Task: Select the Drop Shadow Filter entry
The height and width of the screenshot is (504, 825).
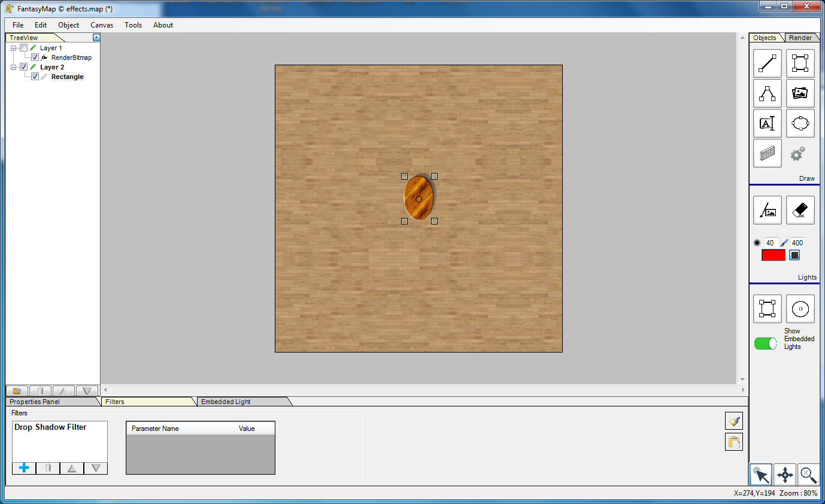Action: pyautogui.click(x=50, y=427)
